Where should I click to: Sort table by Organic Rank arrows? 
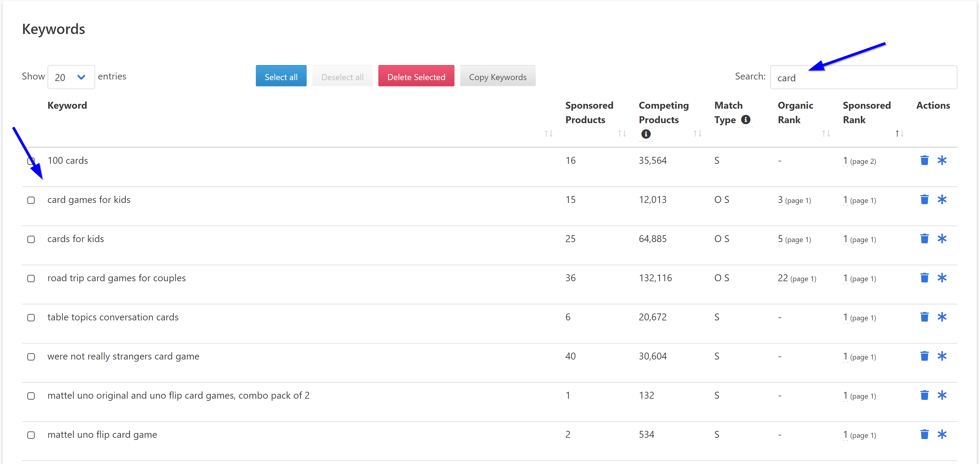tap(826, 134)
